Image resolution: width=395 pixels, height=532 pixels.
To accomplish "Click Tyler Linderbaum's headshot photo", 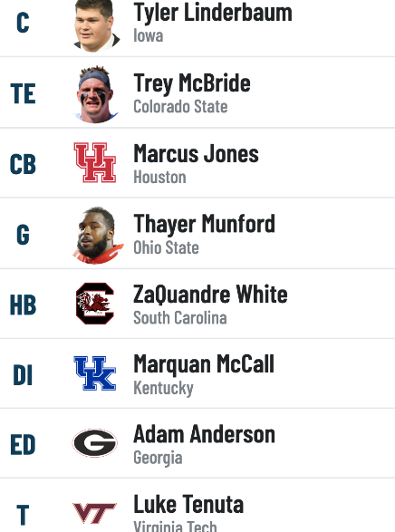I will (96, 25).
